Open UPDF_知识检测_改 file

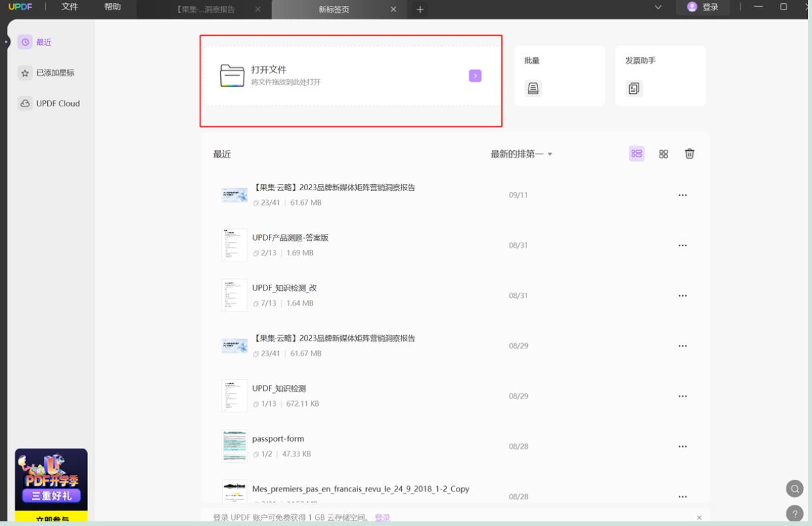(284, 288)
